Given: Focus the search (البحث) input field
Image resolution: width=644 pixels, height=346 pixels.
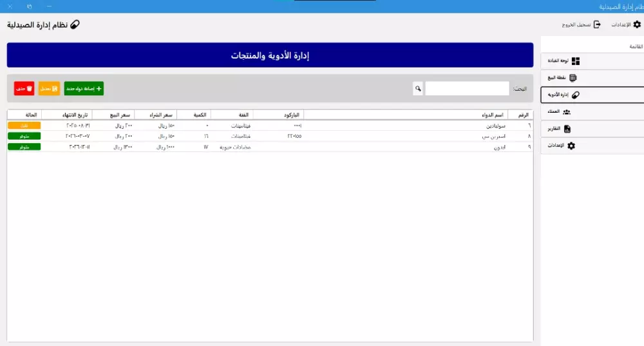Looking at the screenshot, I should [467, 88].
